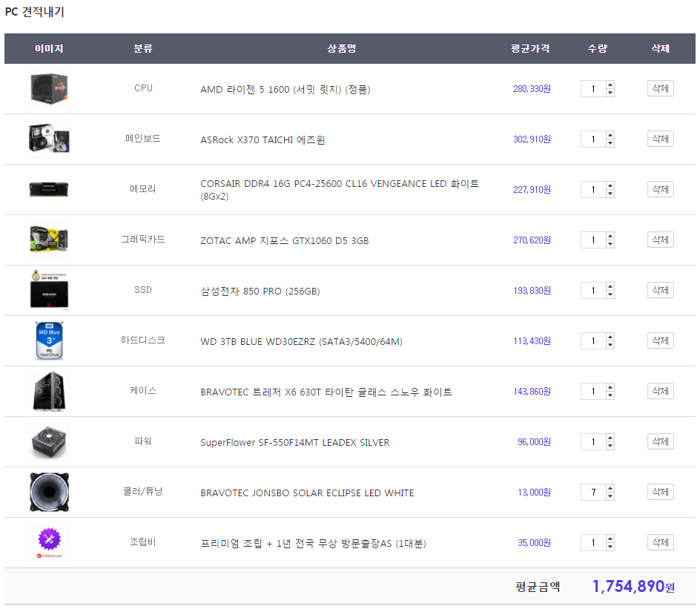Open the 프리미엄 조립 방문출장AS product name
The height and width of the screenshot is (609, 700).
pyautogui.click(x=314, y=544)
